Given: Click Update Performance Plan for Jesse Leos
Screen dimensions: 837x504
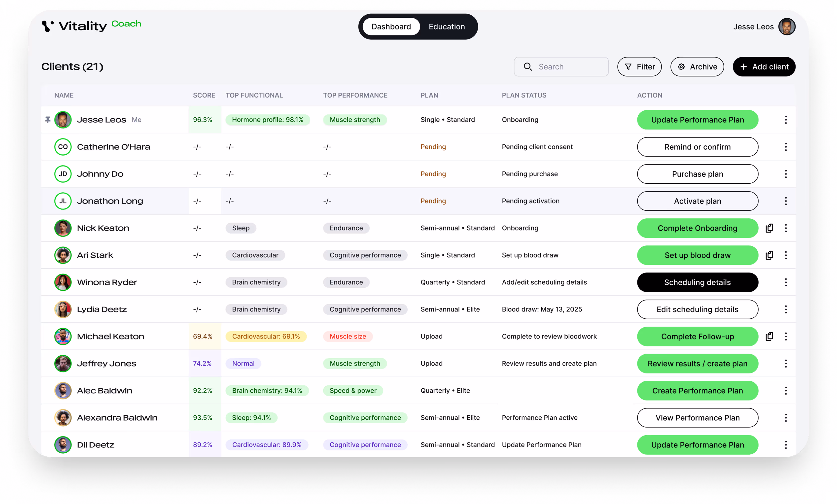Looking at the screenshot, I should pyautogui.click(x=697, y=120).
